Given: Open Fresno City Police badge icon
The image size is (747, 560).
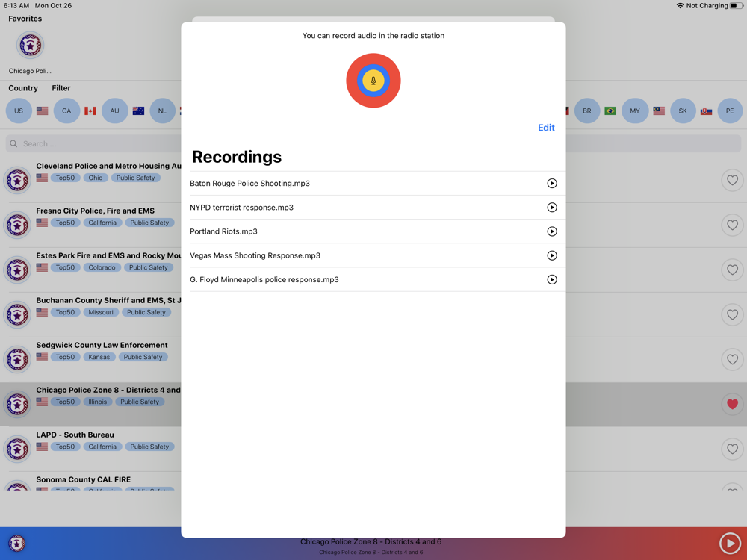Looking at the screenshot, I should (18, 225).
